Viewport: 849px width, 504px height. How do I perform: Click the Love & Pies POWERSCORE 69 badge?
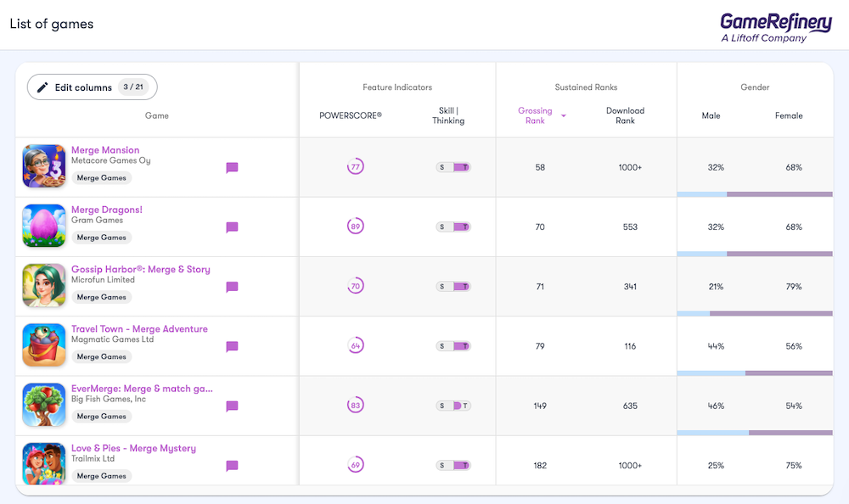tap(355, 464)
